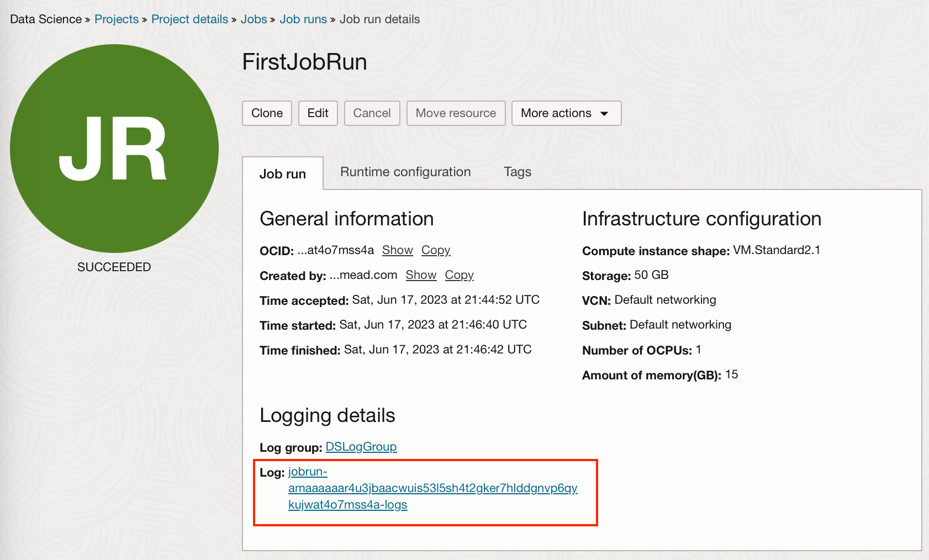929x560 pixels.
Task: Show the full OCID value
Action: pyautogui.click(x=397, y=250)
